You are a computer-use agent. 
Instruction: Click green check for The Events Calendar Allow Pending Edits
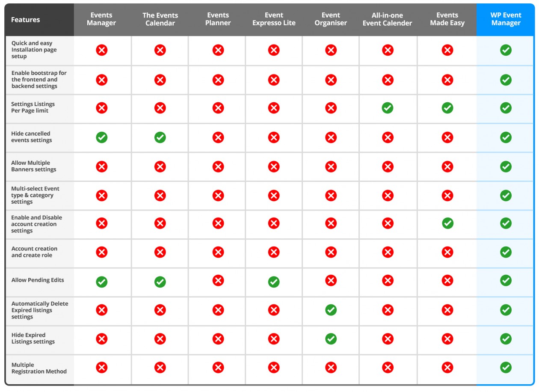tap(160, 282)
